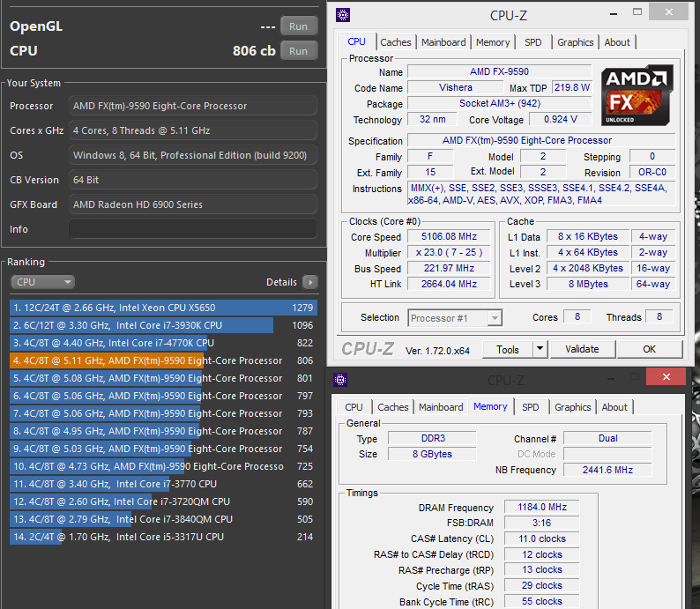Select ranking row 11 Intel Core i7-3770
The height and width of the screenshot is (609, 700).
(x=163, y=484)
